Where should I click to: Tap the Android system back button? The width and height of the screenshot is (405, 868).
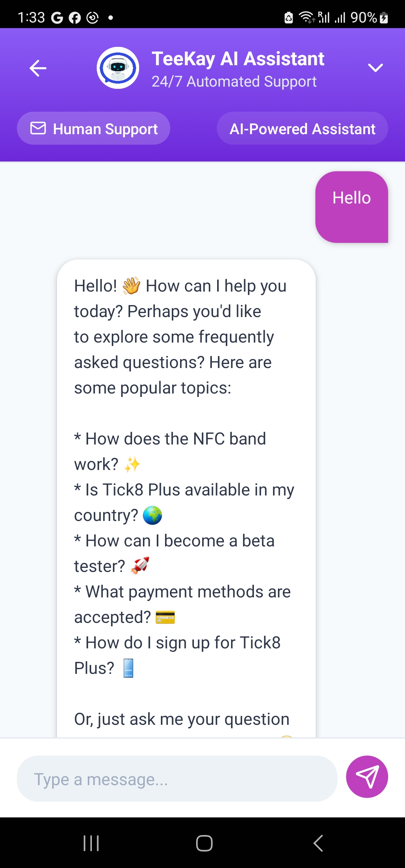tap(318, 843)
